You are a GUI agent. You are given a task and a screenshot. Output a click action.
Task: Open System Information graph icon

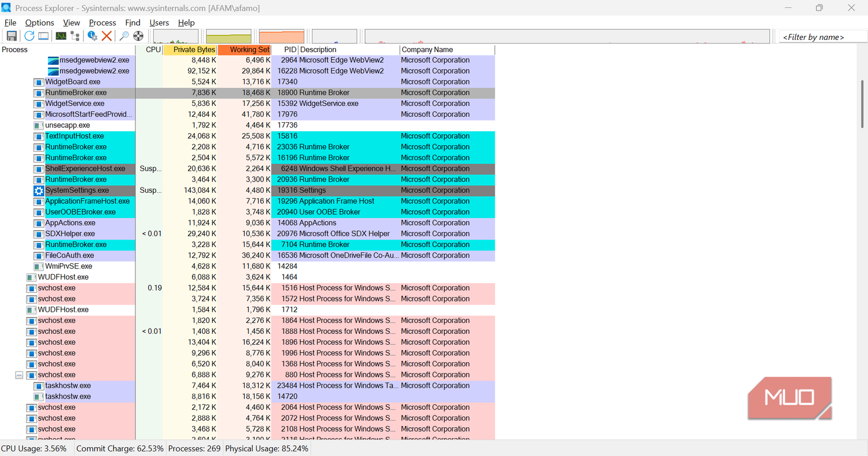pos(61,36)
